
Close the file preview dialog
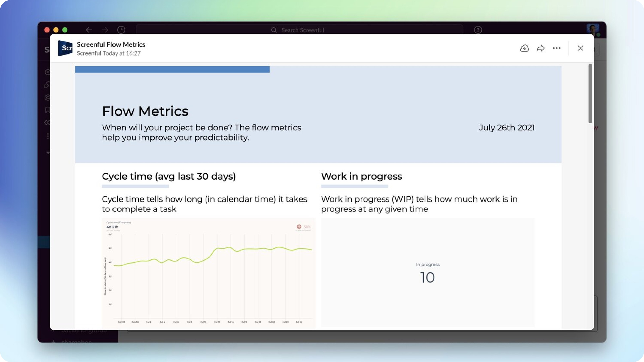[x=580, y=48]
